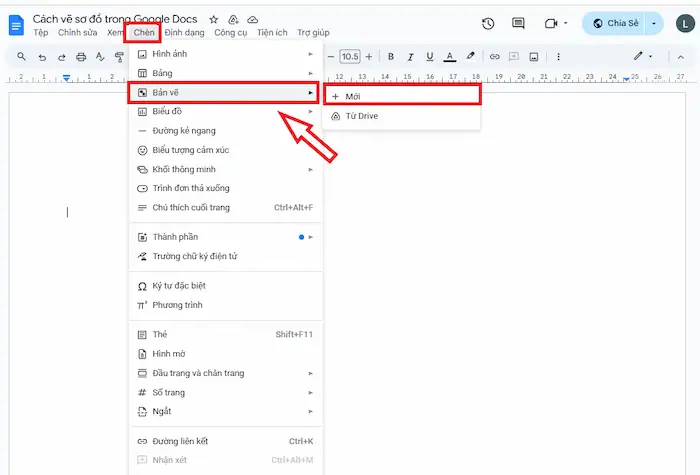Open the toolbar's three-dot more options
700x475 pixels.
coord(558,57)
